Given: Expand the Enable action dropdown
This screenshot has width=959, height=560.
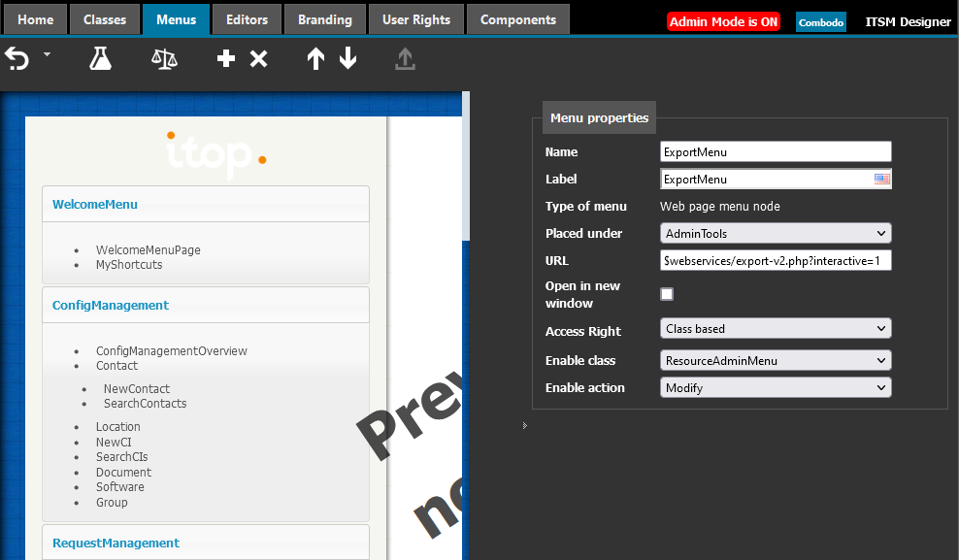Looking at the screenshot, I should [775, 387].
